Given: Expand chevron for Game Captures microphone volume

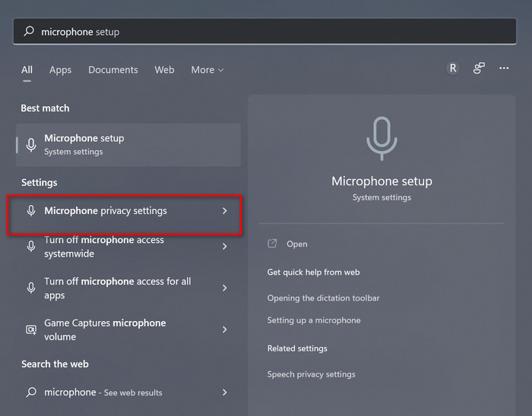Looking at the screenshot, I should (x=225, y=329).
